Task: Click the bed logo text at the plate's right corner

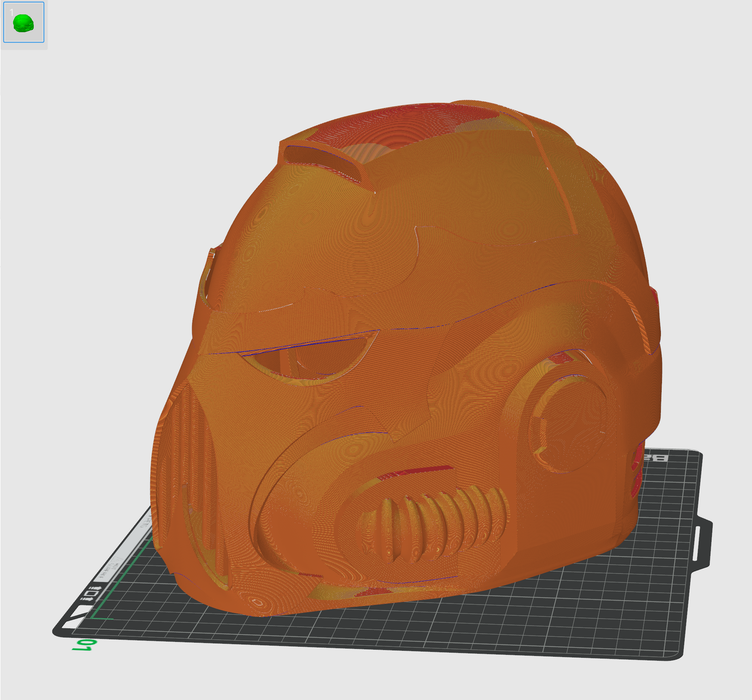Action: pos(656,457)
